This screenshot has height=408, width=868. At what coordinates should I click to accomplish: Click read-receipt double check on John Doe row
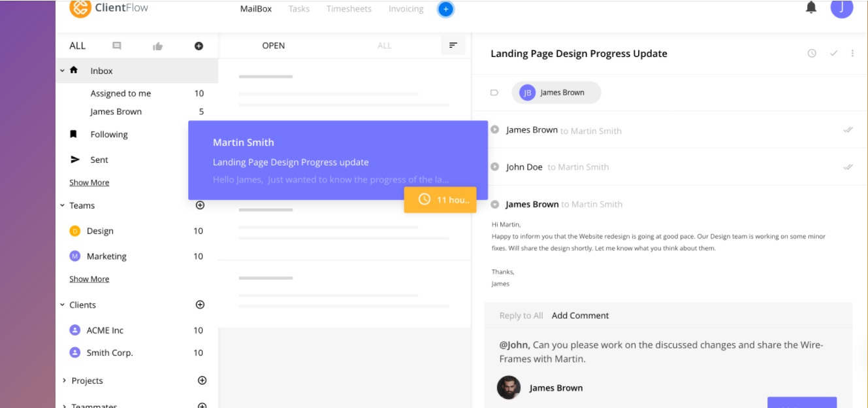click(x=848, y=167)
